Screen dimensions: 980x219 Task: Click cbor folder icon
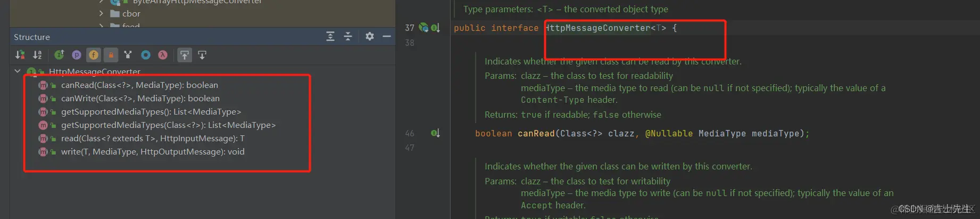114,13
